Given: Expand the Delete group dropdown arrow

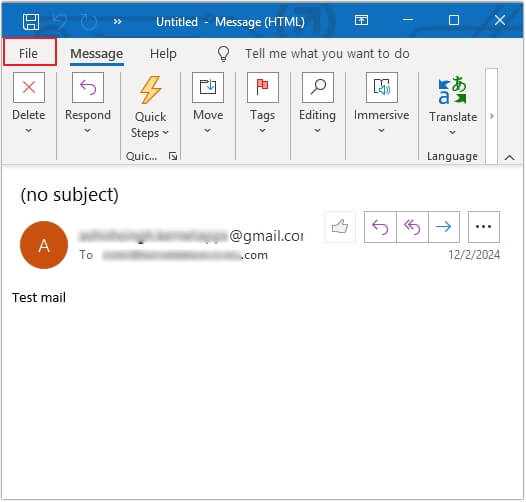Looking at the screenshot, I should [x=29, y=131].
